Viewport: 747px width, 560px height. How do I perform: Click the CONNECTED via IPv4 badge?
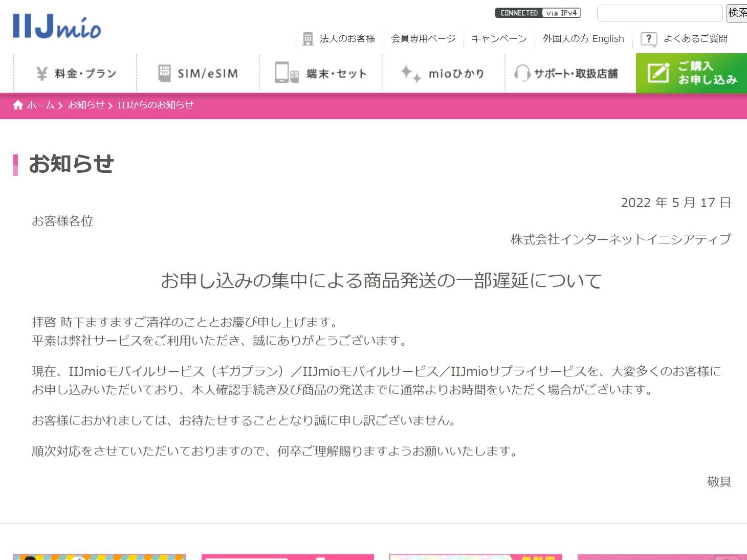click(538, 13)
